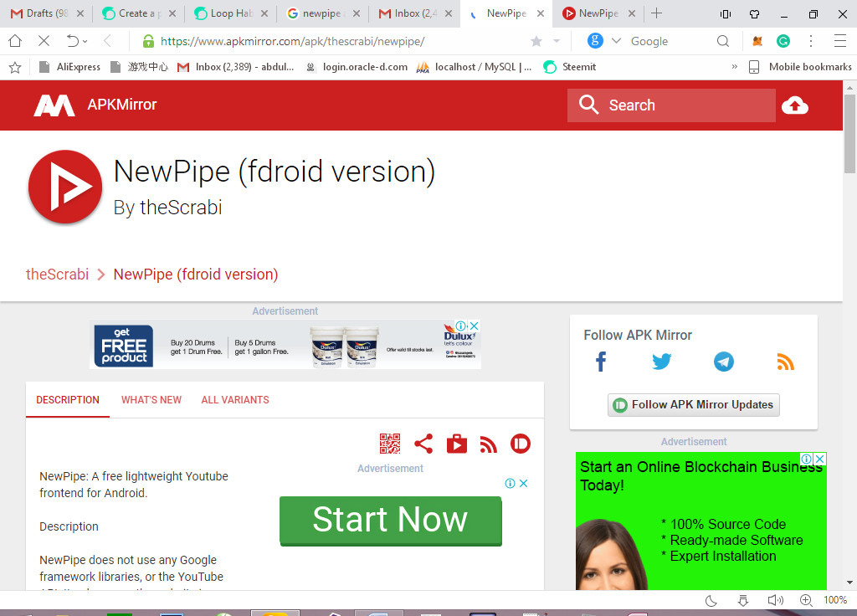Screen dimensions: 857x616
Task: Close the Blockchain Business ad
Action: pos(820,459)
